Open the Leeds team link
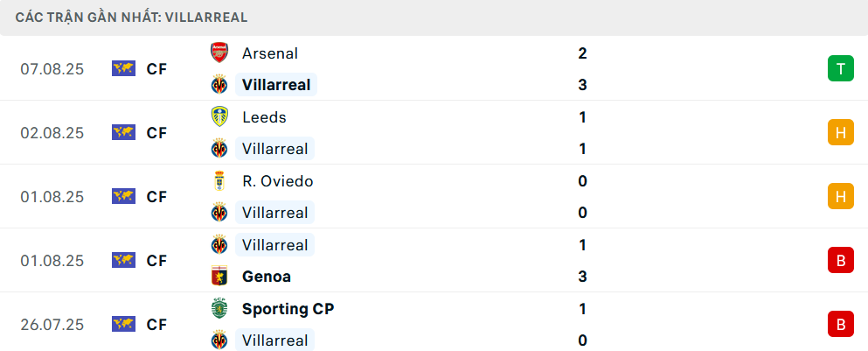Screen dimensions: 868x351 (264, 117)
